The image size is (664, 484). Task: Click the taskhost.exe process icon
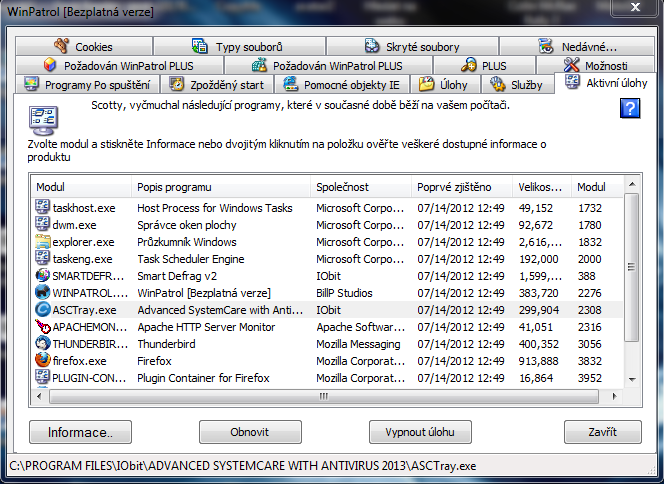[42, 207]
